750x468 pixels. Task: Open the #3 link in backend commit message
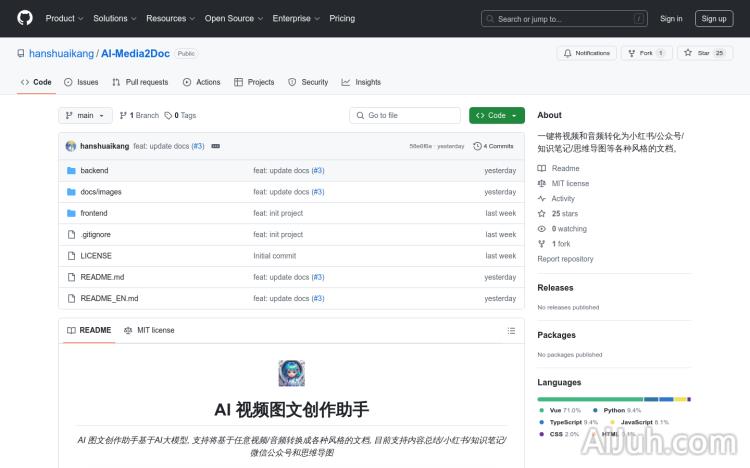click(318, 170)
